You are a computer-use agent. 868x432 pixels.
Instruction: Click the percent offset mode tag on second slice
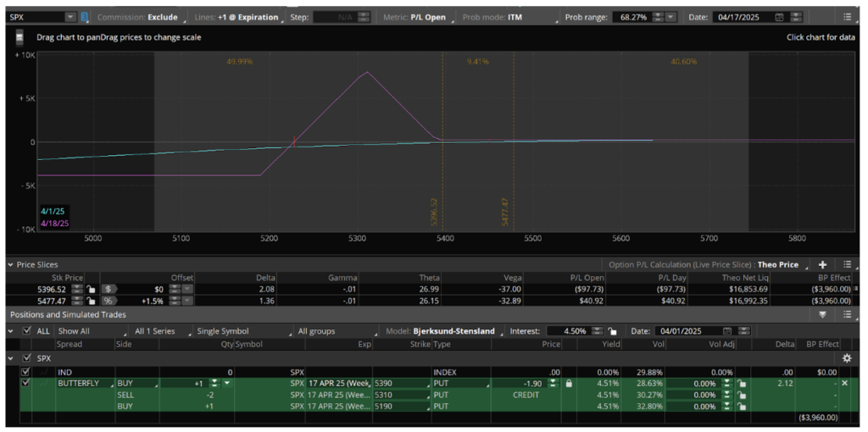(108, 301)
